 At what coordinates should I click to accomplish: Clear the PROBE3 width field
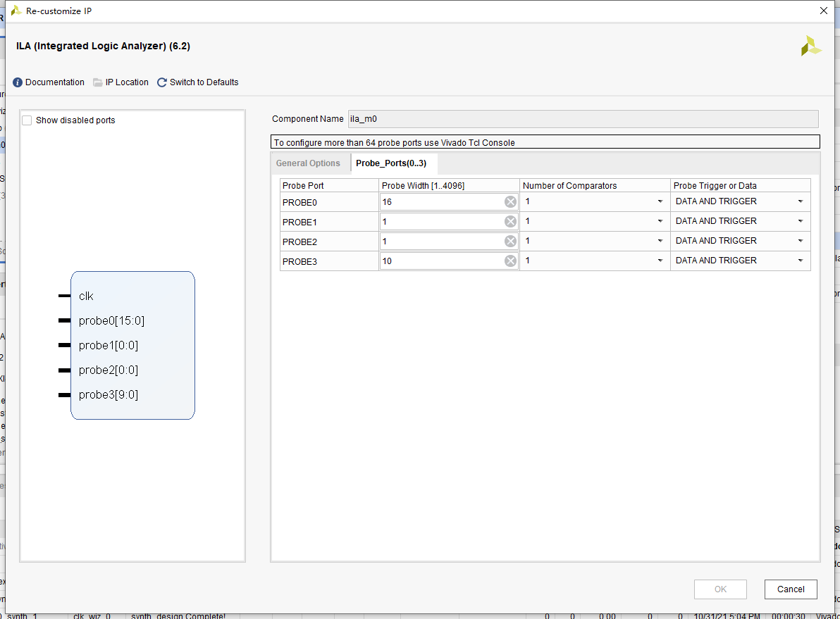(x=510, y=261)
